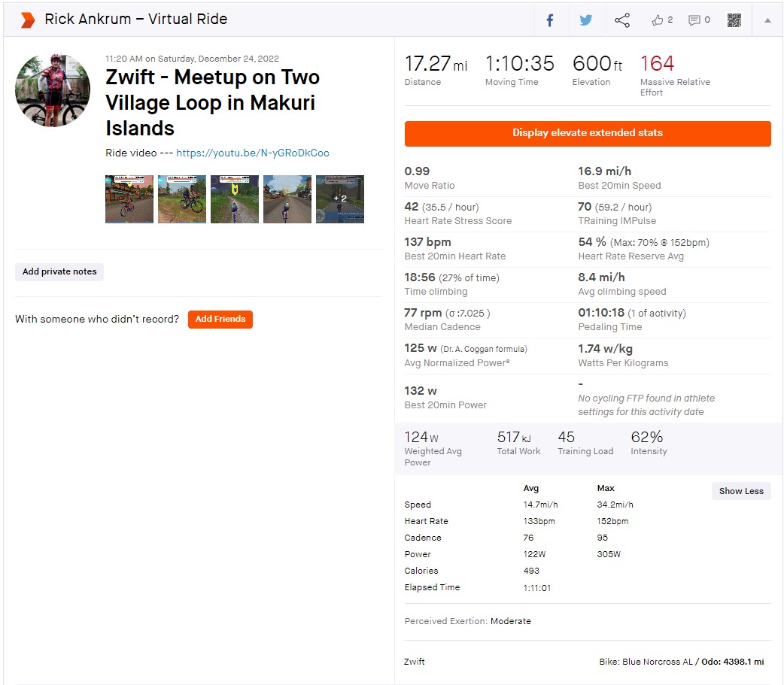
Task: Collapse stats with Show Less
Action: click(x=741, y=491)
